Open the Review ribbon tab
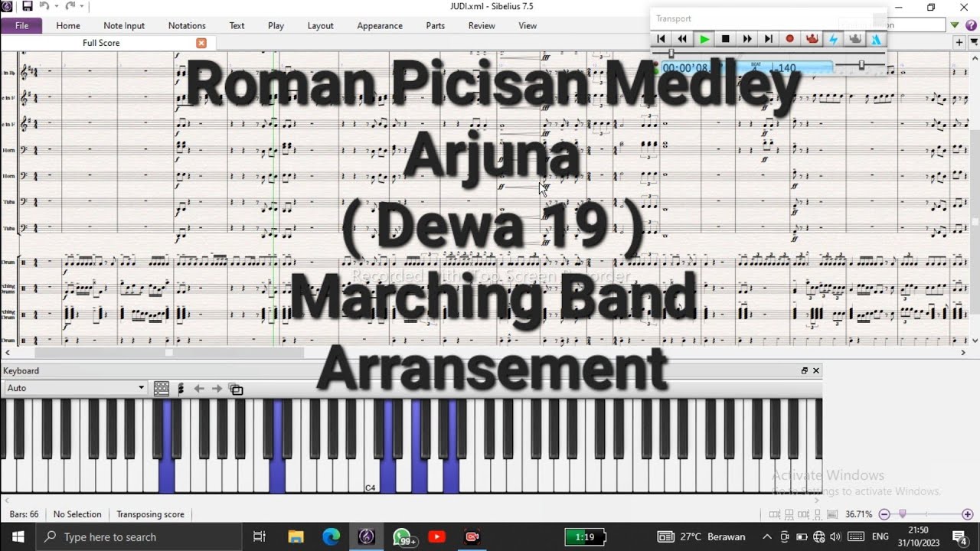Screen dimensions: 980x551 pyautogui.click(x=482, y=25)
